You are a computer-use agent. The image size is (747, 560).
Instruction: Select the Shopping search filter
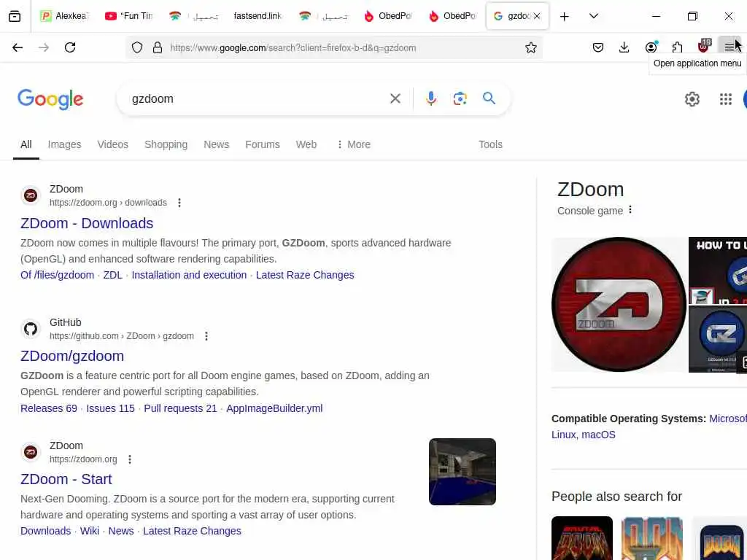point(166,144)
